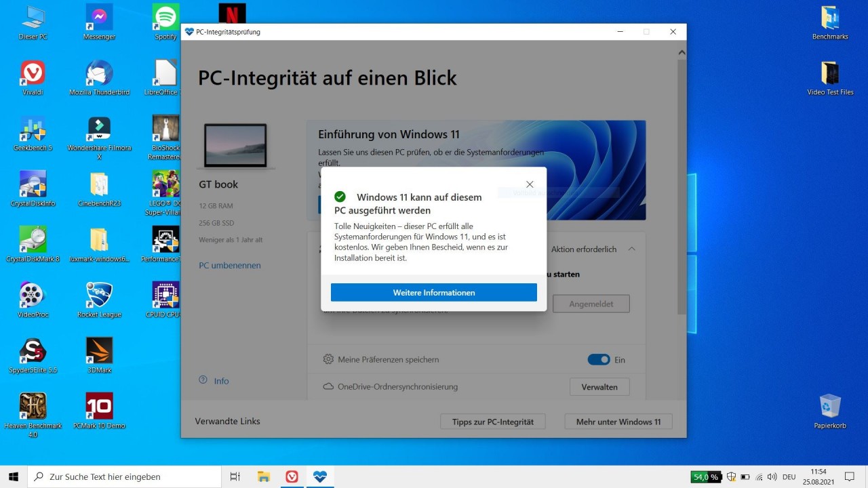Click the DEU input language indicator
This screenshot has height=488, width=868.
(789, 477)
